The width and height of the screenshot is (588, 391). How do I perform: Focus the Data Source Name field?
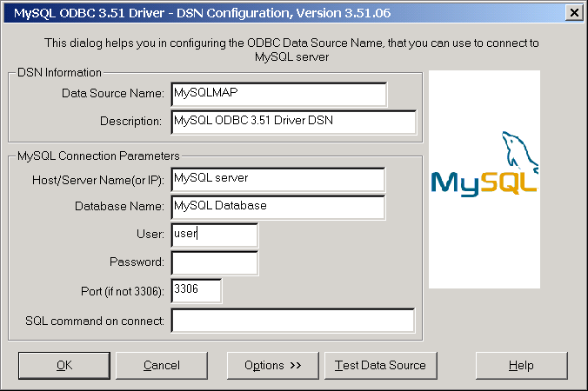click(x=279, y=95)
